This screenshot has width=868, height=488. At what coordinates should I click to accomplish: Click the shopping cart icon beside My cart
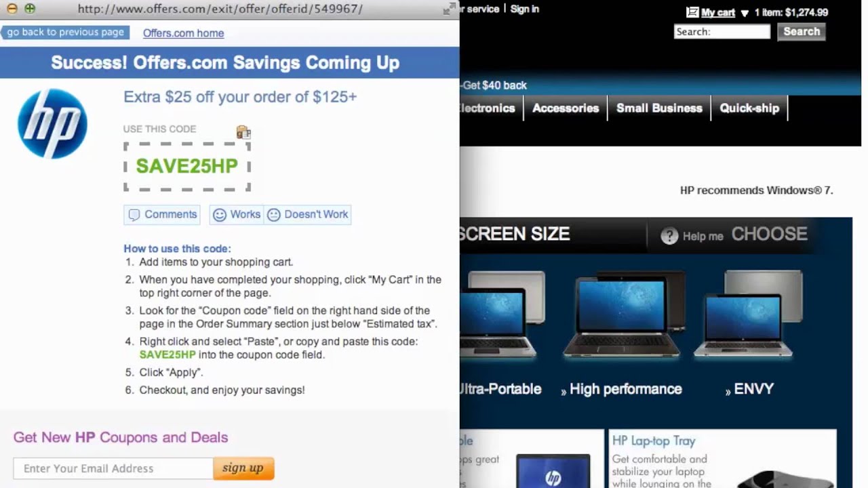[692, 12]
